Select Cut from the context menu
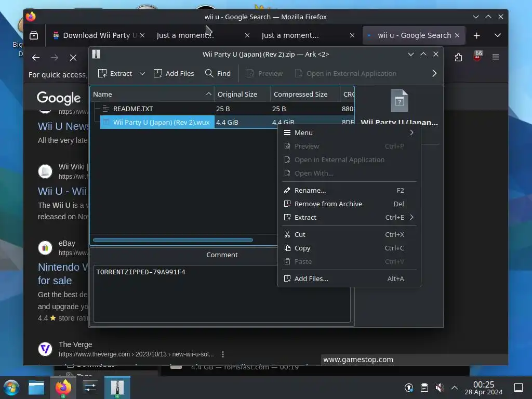 pos(349,234)
